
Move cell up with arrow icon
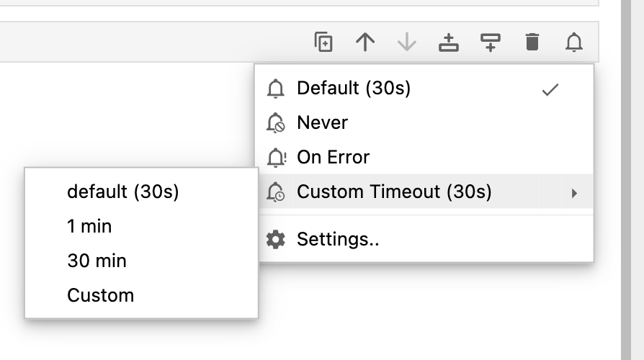tap(365, 42)
